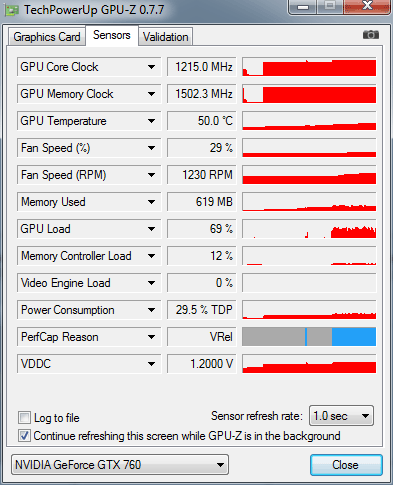The width and height of the screenshot is (393, 485).
Task: Expand the Power Consumption dropdown arrow
Action: [x=151, y=310]
